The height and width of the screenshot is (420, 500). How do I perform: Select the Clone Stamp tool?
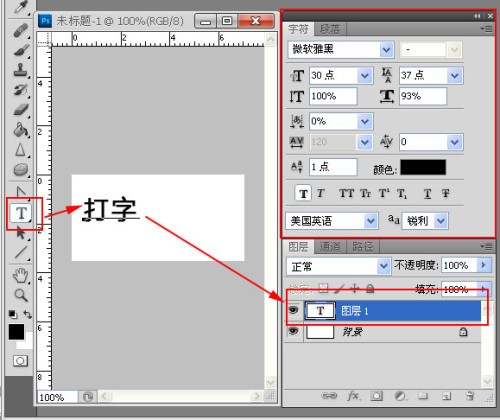tap(21, 70)
